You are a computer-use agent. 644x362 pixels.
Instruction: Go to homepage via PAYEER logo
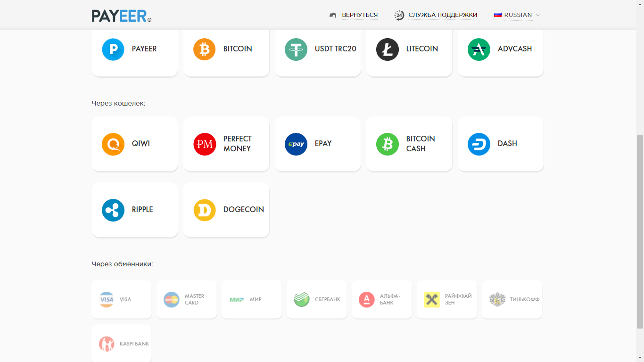(122, 16)
